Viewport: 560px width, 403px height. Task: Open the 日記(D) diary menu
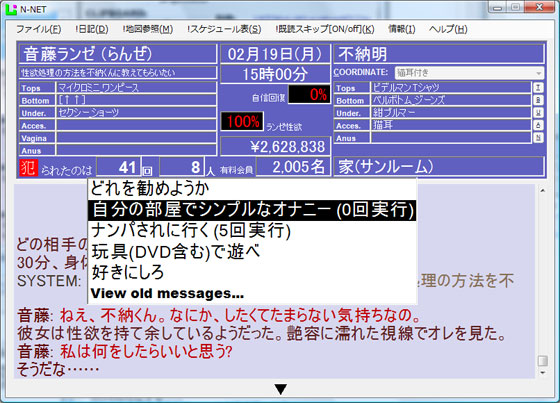(92, 29)
